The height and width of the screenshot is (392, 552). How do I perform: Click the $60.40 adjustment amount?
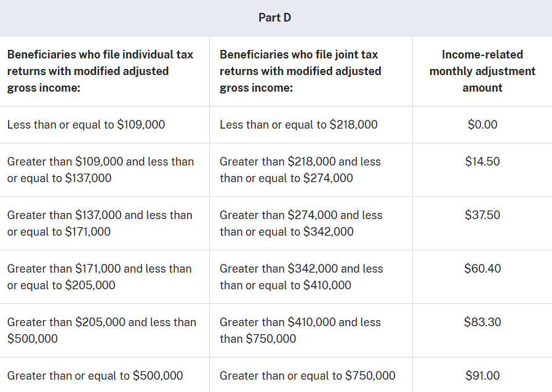(482, 269)
